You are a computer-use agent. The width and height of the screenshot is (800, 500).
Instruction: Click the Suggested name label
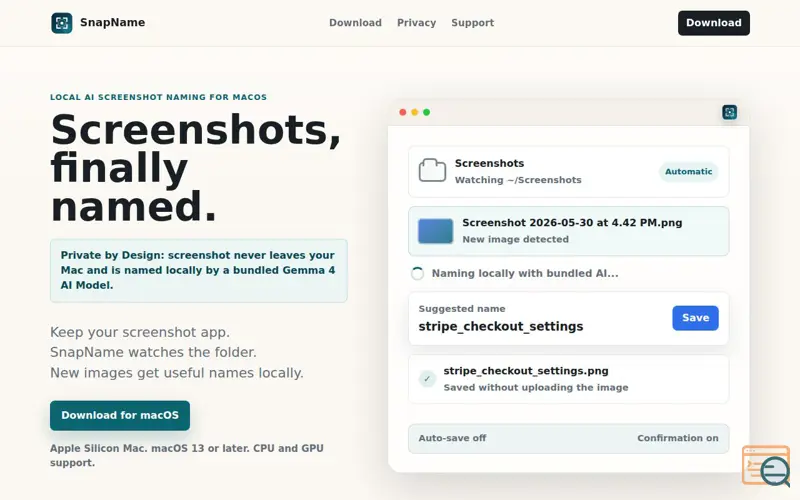pos(462,309)
